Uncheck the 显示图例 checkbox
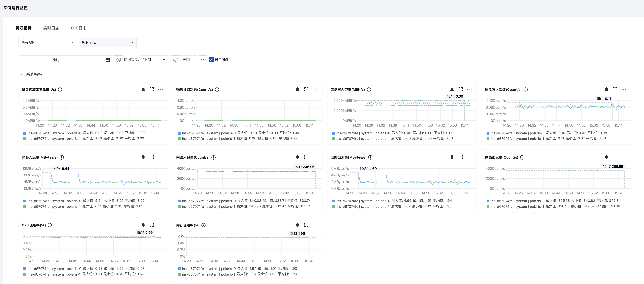Screen dimensions: 644x284 click(x=211, y=60)
